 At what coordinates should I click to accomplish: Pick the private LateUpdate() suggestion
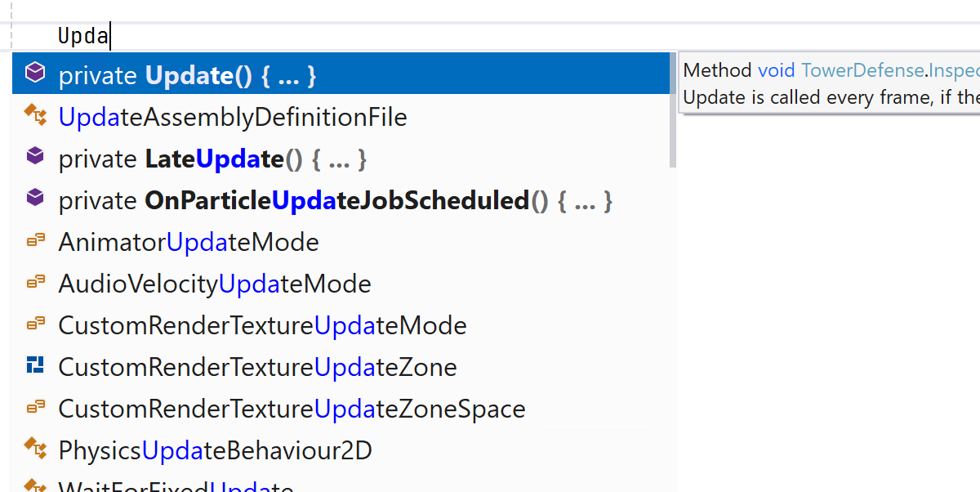pyautogui.click(x=212, y=159)
